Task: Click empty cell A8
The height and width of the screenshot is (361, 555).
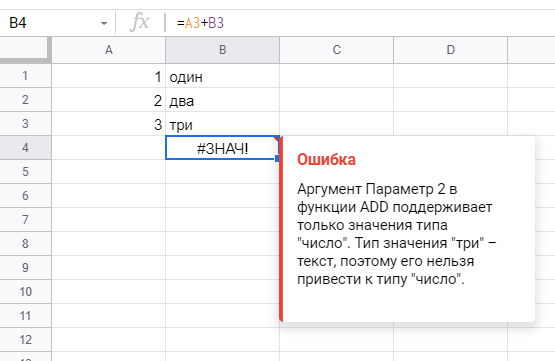Action: click(x=109, y=244)
